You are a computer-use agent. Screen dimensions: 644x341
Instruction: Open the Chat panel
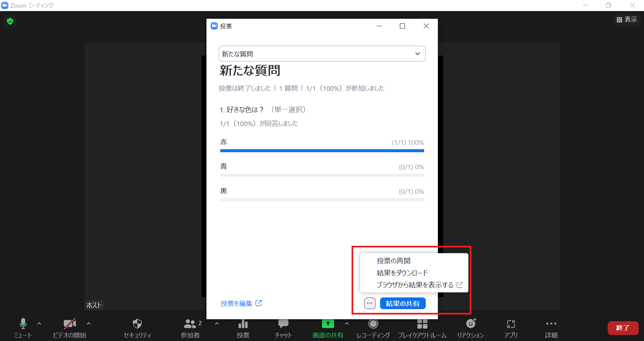[x=283, y=328]
